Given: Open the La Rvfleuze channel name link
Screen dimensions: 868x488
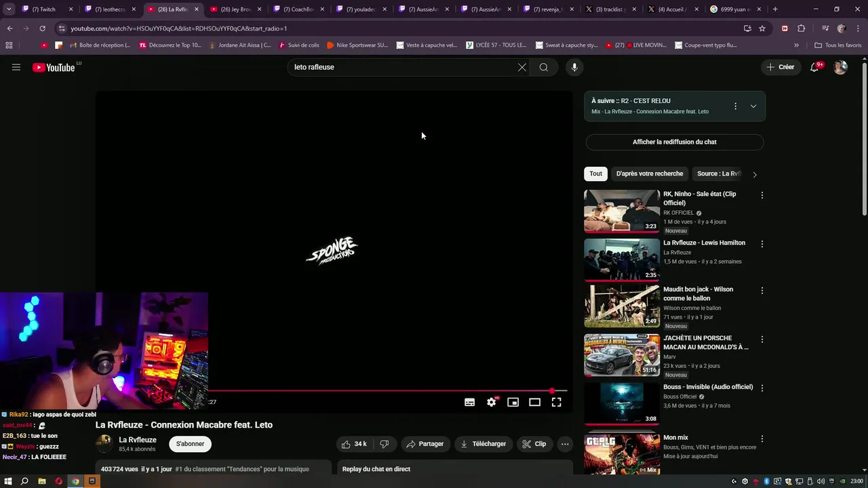Looking at the screenshot, I should 138,440.
